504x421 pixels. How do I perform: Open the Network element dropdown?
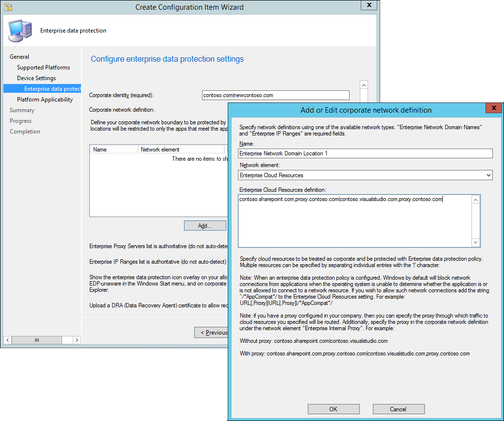(365, 175)
